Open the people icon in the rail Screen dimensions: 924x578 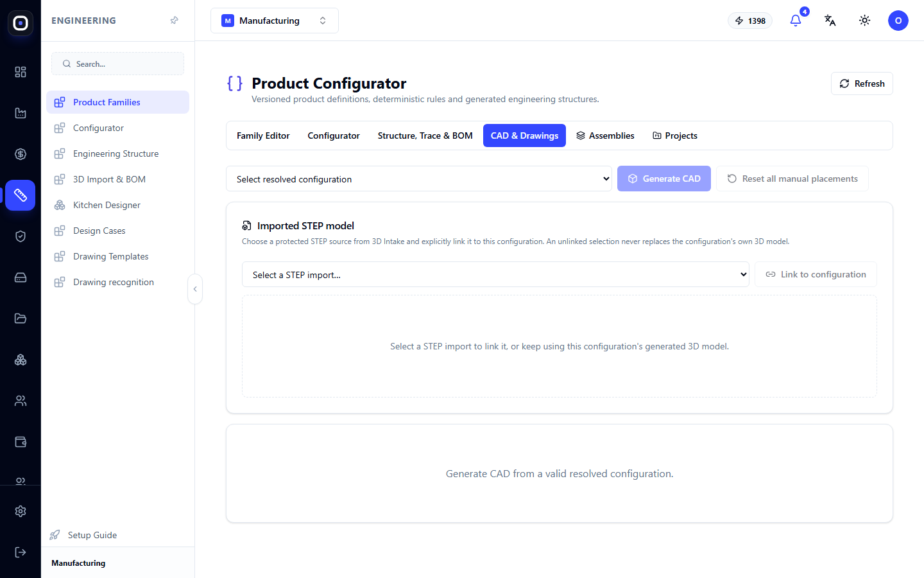pyautogui.click(x=21, y=401)
